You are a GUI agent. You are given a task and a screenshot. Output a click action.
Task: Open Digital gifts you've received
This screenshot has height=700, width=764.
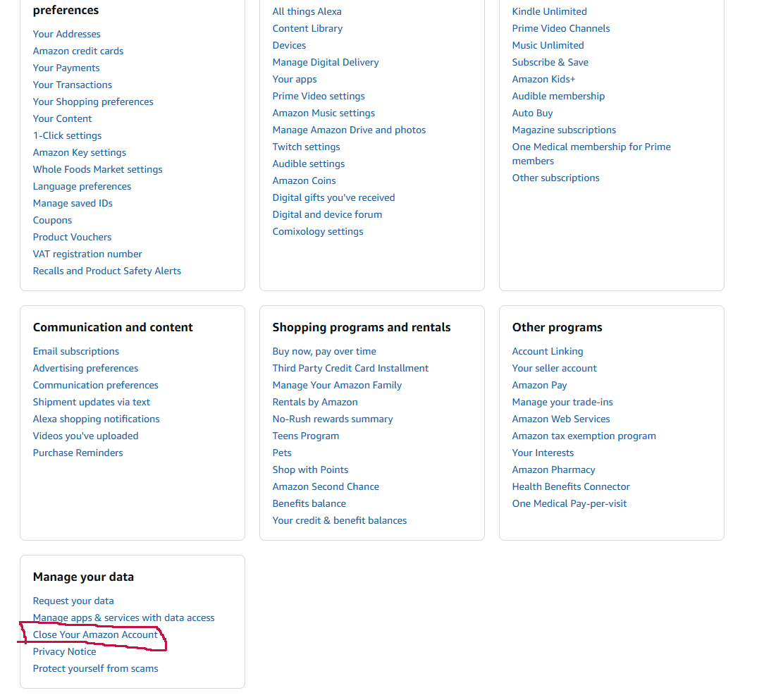click(x=334, y=197)
